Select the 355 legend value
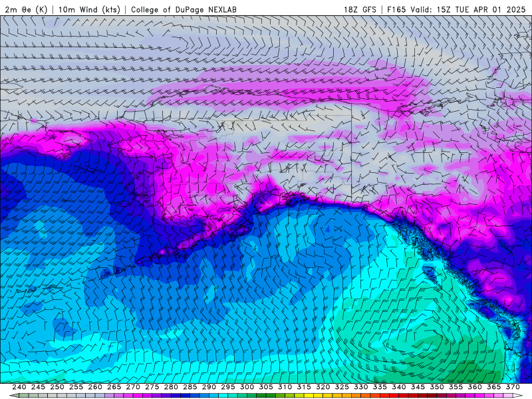The width and height of the screenshot is (532, 399). click(456, 387)
